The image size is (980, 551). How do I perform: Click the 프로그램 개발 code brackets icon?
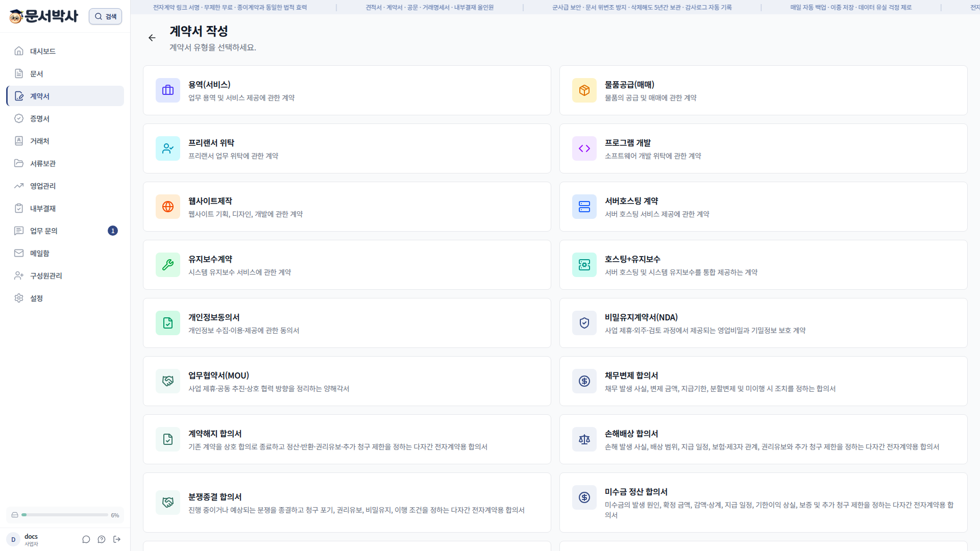point(584,148)
